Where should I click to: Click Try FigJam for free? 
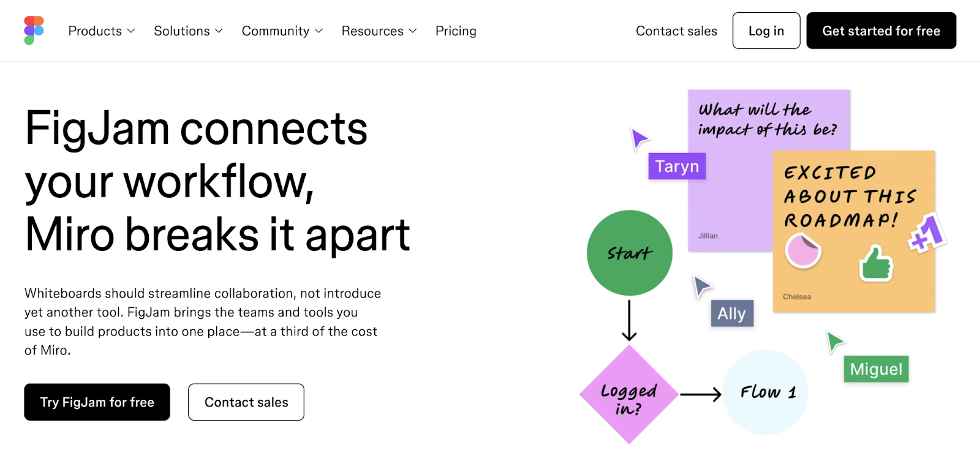pyautogui.click(x=96, y=402)
